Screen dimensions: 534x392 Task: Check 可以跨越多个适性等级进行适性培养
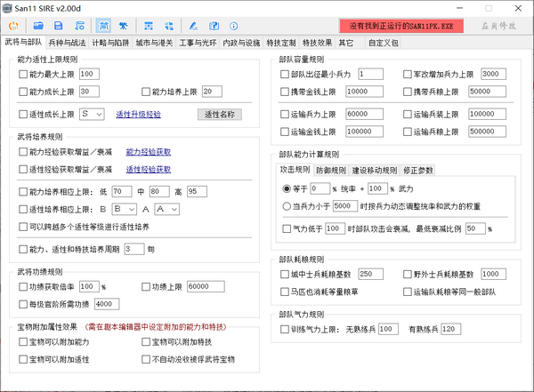tap(23, 227)
